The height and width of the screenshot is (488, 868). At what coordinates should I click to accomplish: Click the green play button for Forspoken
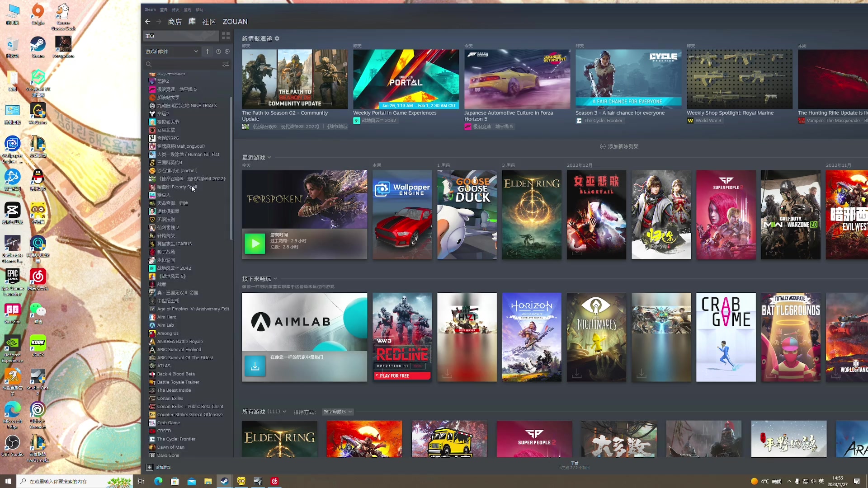tap(255, 244)
